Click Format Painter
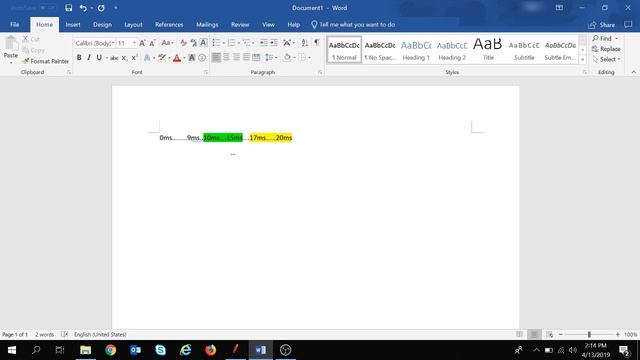640x360 pixels. 46,61
